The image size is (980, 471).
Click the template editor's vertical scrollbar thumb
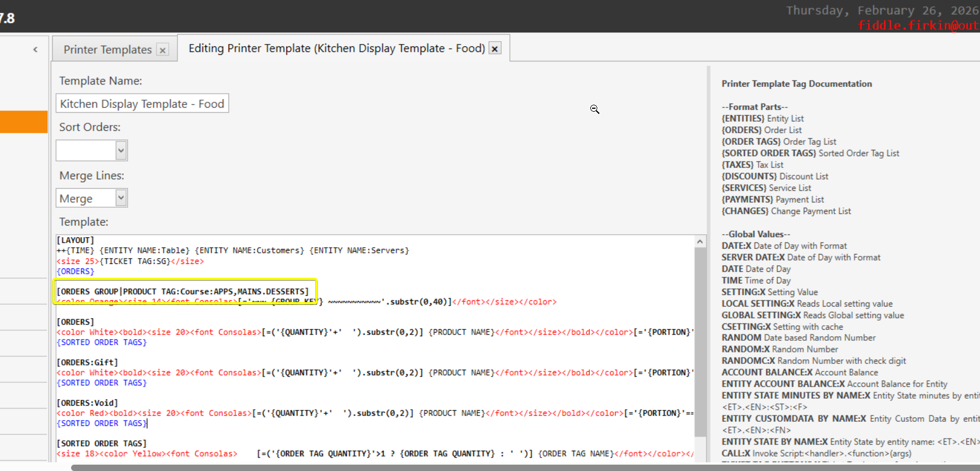coord(700,341)
